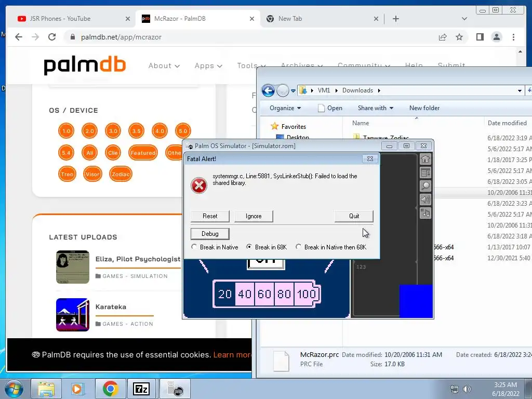This screenshot has width=532, height=399.
Task: Expand the About menu on PalmDB
Action: click(164, 66)
